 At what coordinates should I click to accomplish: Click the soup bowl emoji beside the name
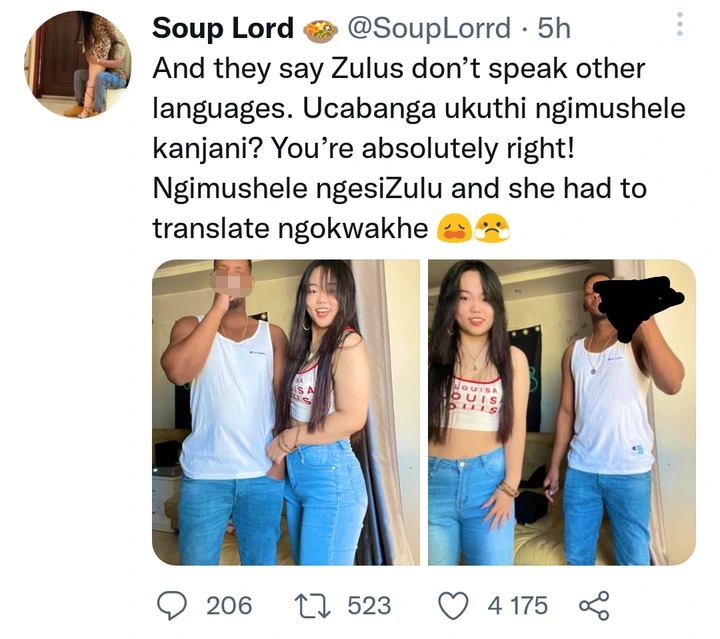pos(320,31)
